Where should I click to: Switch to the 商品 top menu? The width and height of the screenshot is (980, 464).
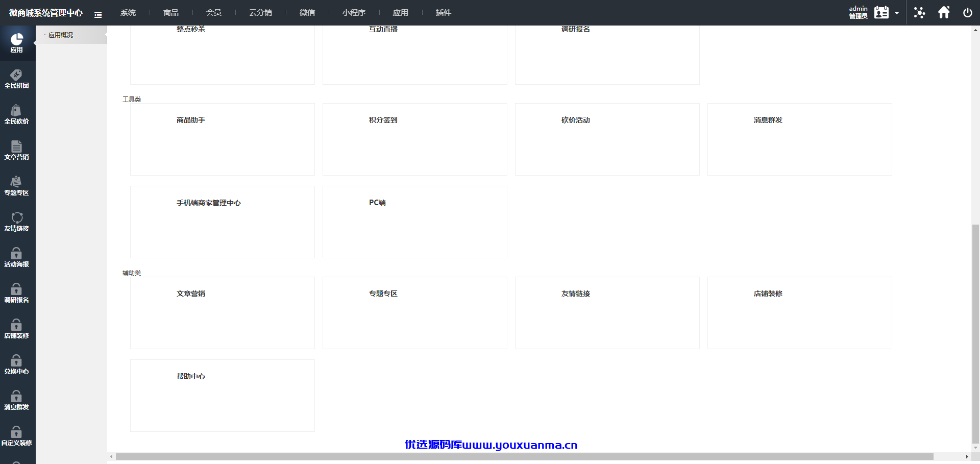tap(171, 13)
